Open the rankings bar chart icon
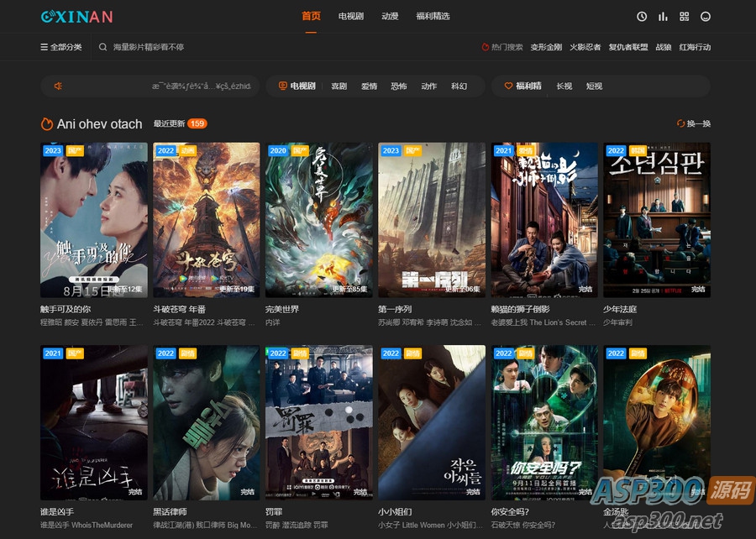Viewport: 756px width, 539px height. point(663,16)
